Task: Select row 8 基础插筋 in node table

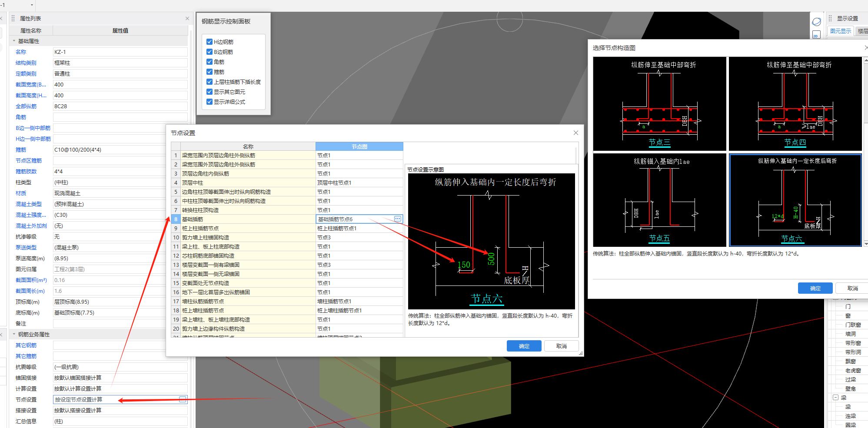Action: click(x=248, y=219)
